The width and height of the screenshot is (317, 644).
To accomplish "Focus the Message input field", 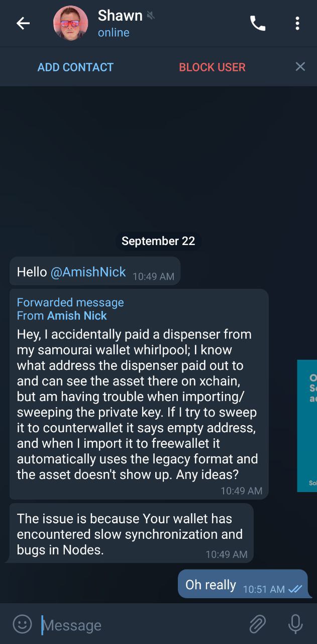I will (141, 625).
